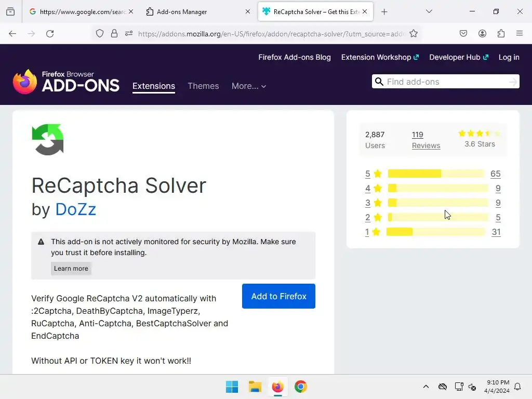This screenshot has width=532, height=399.
Task: Focus the Find add-ons search field
Action: coord(445,82)
